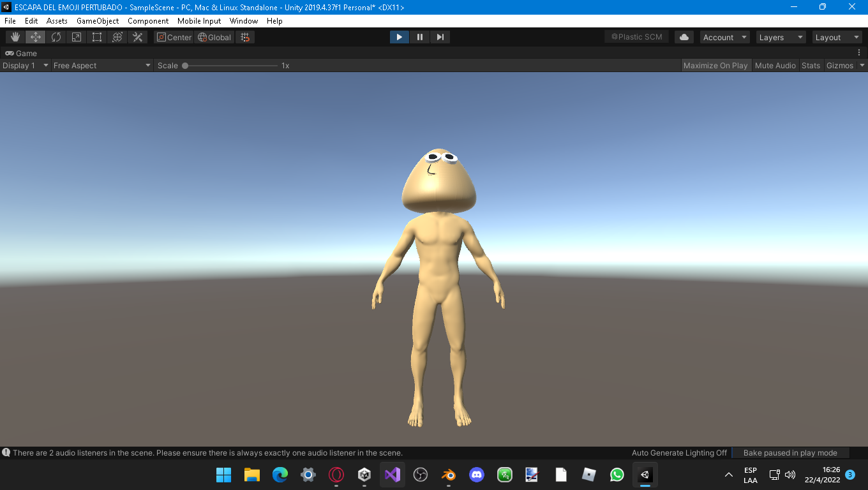Click Bake paused in play mode
The width and height of the screenshot is (868, 490).
point(790,452)
